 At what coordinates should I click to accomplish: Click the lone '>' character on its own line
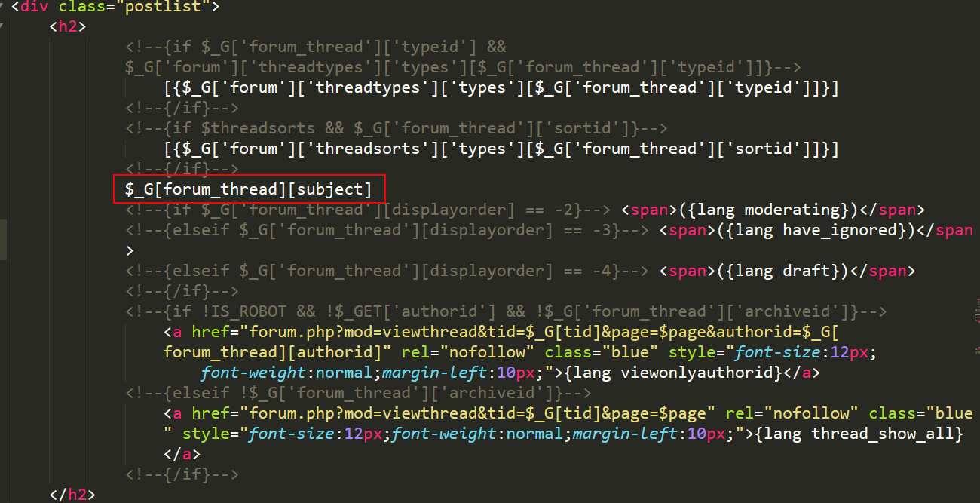point(130,250)
